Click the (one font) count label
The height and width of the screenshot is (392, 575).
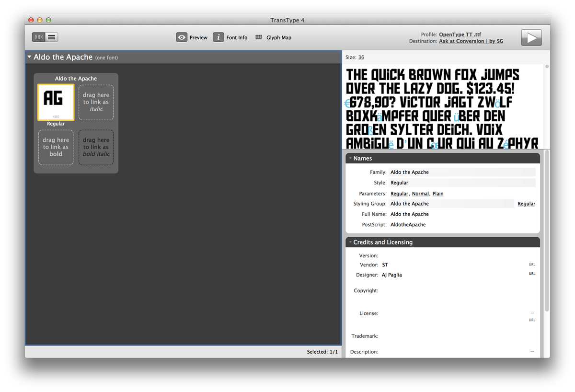point(106,58)
